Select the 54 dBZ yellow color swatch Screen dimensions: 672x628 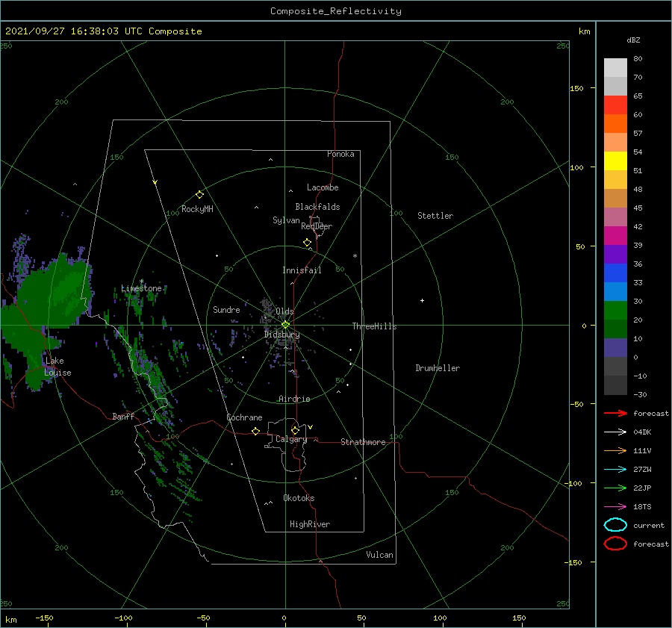coord(615,161)
